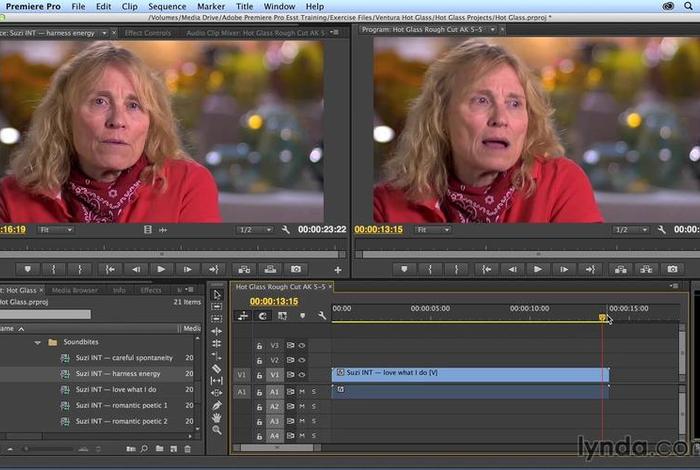700x470 pixels.
Task: Toggle sync lock on track A3
Action: (x=291, y=421)
